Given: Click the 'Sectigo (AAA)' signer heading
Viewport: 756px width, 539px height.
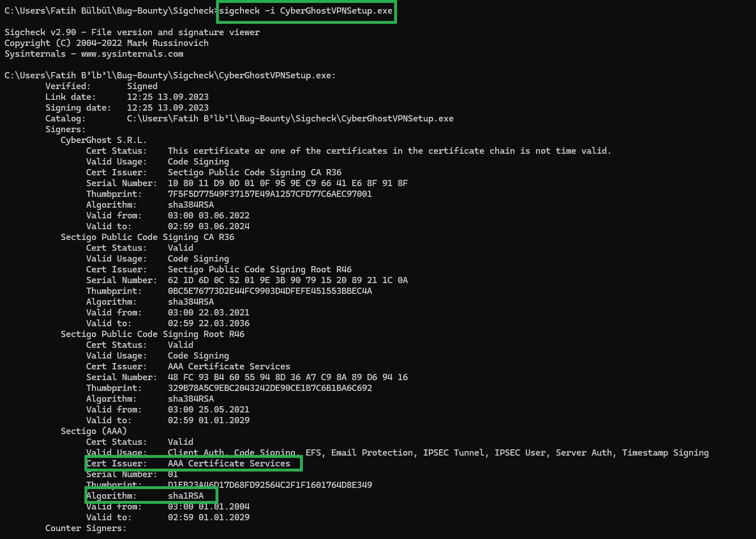Looking at the screenshot, I should point(94,431).
